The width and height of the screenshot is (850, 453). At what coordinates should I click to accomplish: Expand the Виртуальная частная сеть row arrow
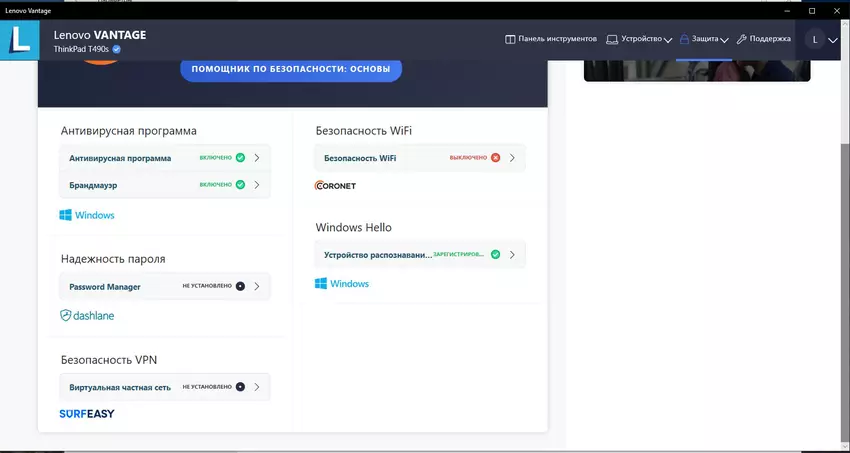[257, 387]
